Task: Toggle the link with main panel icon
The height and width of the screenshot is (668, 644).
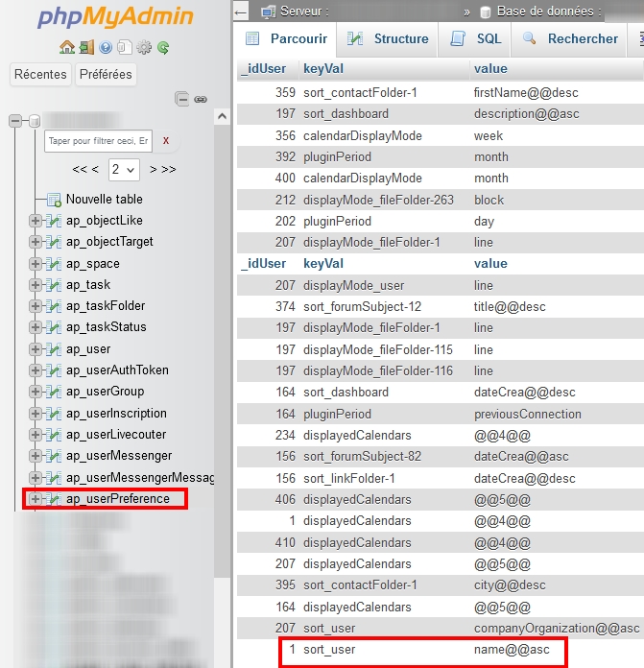Action: click(201, 99)
